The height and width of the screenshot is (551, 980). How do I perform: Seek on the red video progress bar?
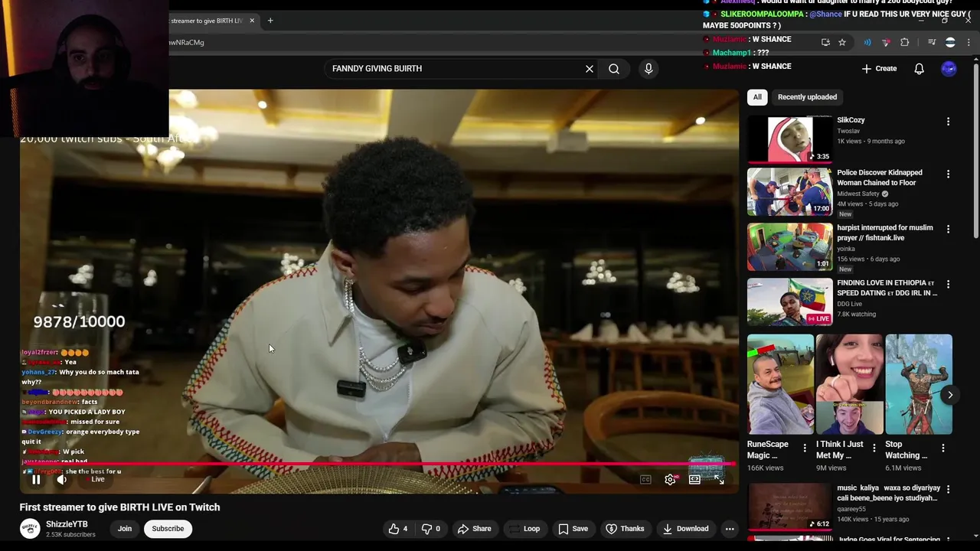pyautogui.click(x=378, y=464)
